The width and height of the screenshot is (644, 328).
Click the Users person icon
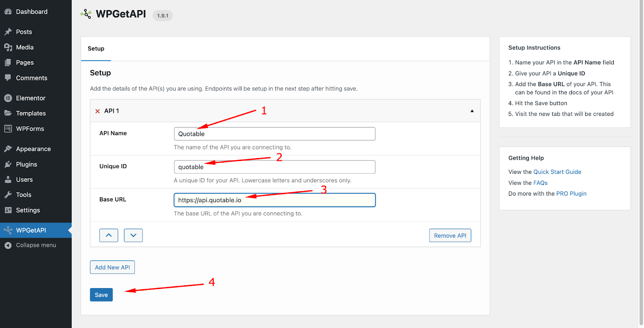pyautogui.click(x=8, y=179)
